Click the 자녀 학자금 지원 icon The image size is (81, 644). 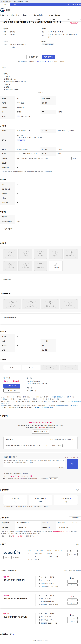pyautogui.click(x=71, y=254)
